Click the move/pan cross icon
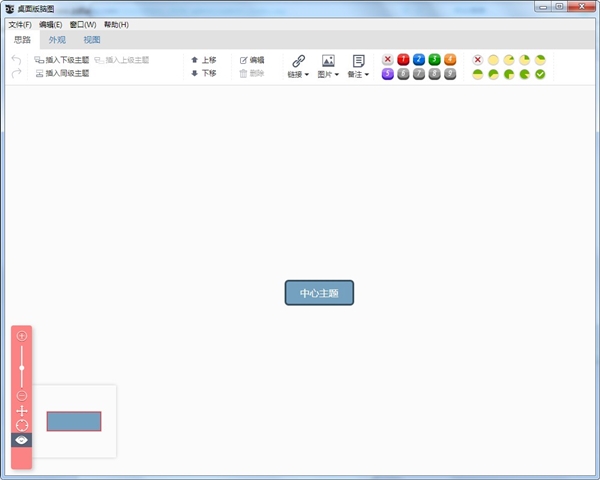The image size is (600, 480). [x=22, y=411]
